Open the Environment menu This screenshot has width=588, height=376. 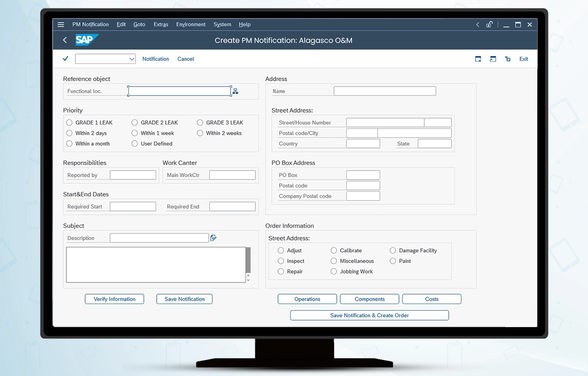pyautogui.click(x=191, y=24)
